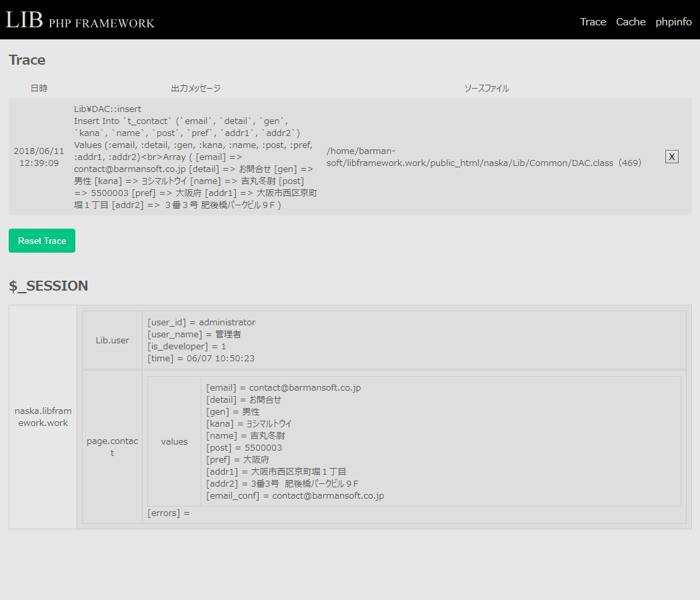700x600 pixels.
Task: Click the [user_id] = administrator line
Action: (x=201, y=322)
